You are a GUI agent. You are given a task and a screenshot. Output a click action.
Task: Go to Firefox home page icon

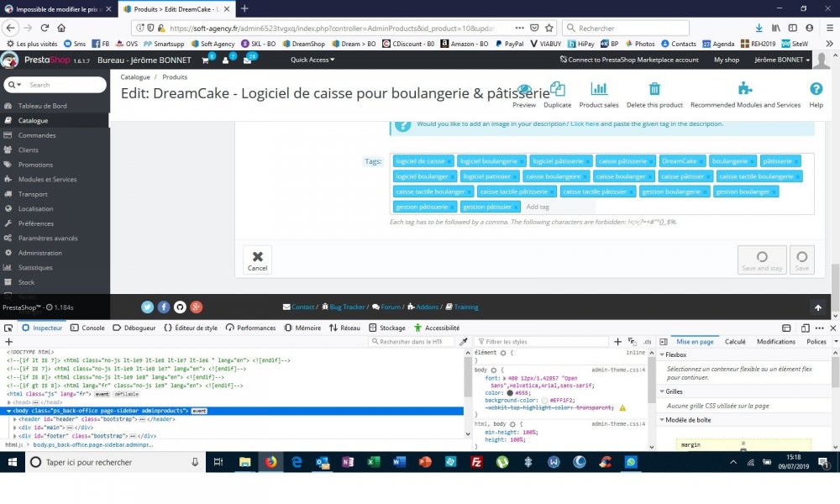[x=61, y=28]
